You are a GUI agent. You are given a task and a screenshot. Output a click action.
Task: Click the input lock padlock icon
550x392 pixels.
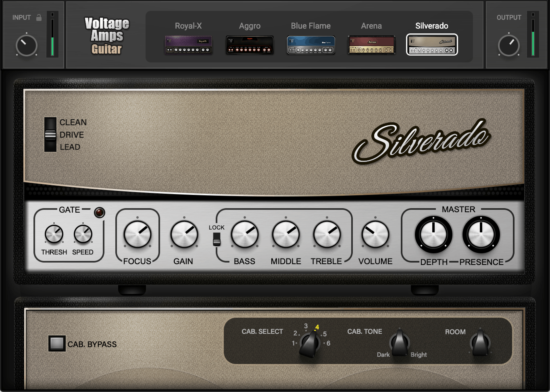tap(39, 18)
